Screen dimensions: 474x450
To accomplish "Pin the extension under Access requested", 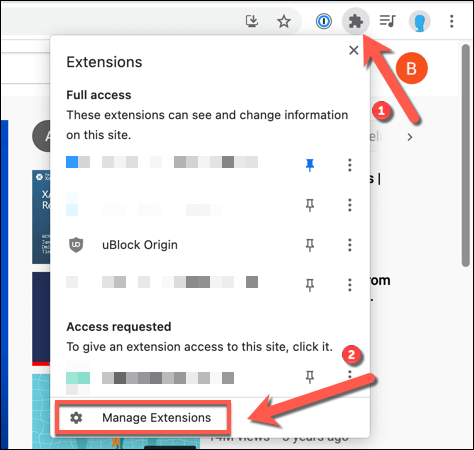I will click(310, 377).
